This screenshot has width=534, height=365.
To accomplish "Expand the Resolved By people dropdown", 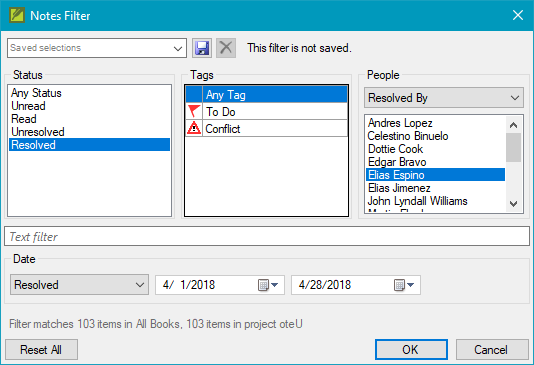I will [x=444, y=98].
